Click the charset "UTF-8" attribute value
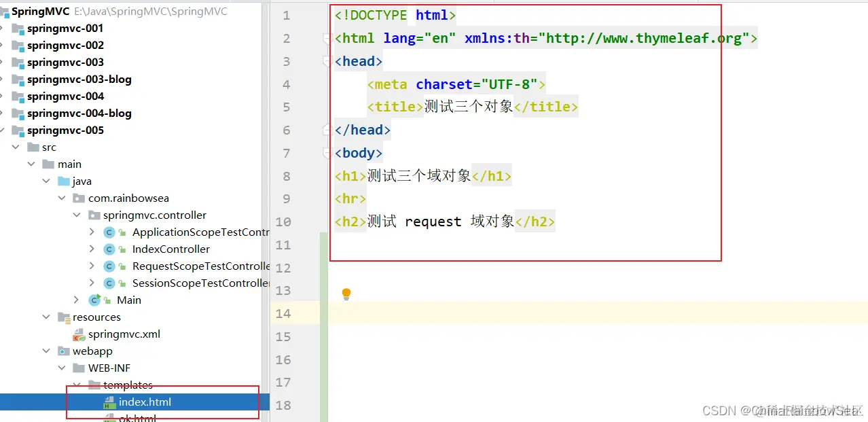Image resolution: width=868 pixels, height=422 pixels. (x=509, y=85)
